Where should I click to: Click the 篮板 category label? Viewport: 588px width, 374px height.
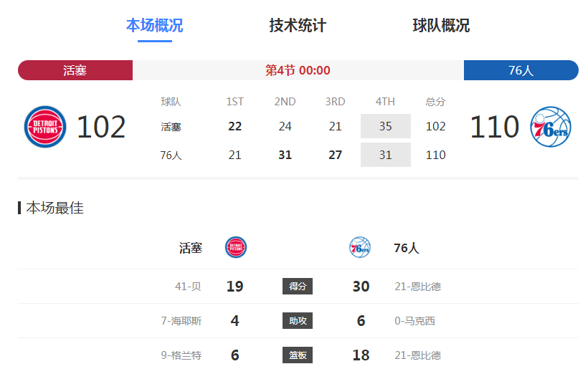(298, 355)
